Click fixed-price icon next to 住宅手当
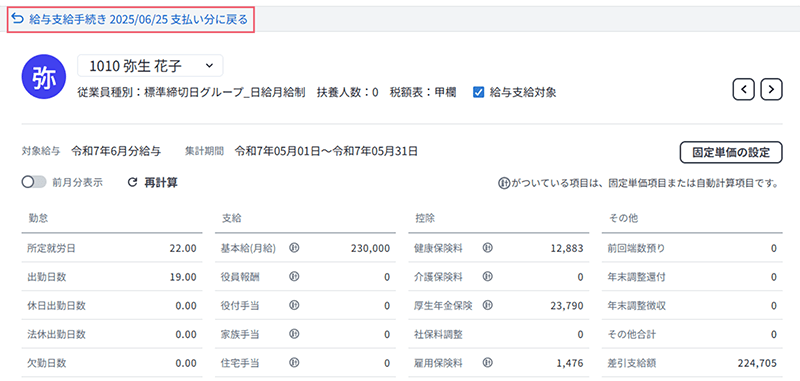Screen dimensions: 800x381 (294, 363)
